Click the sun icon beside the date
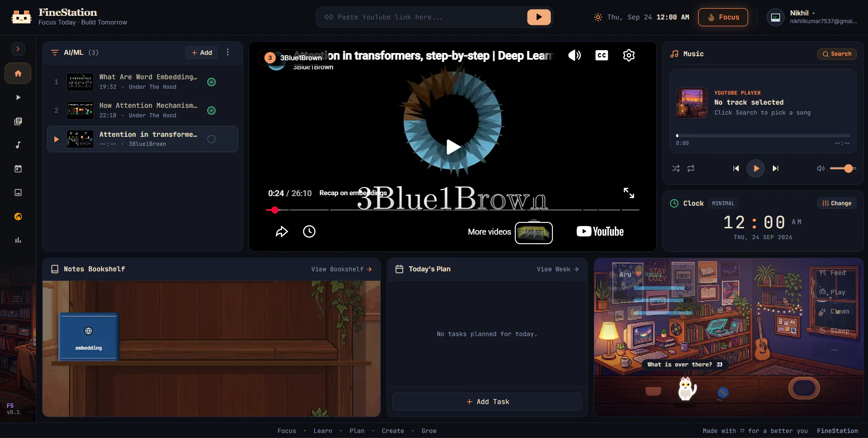Viewport: 868px width, 438px height. [x=598, y=17]
